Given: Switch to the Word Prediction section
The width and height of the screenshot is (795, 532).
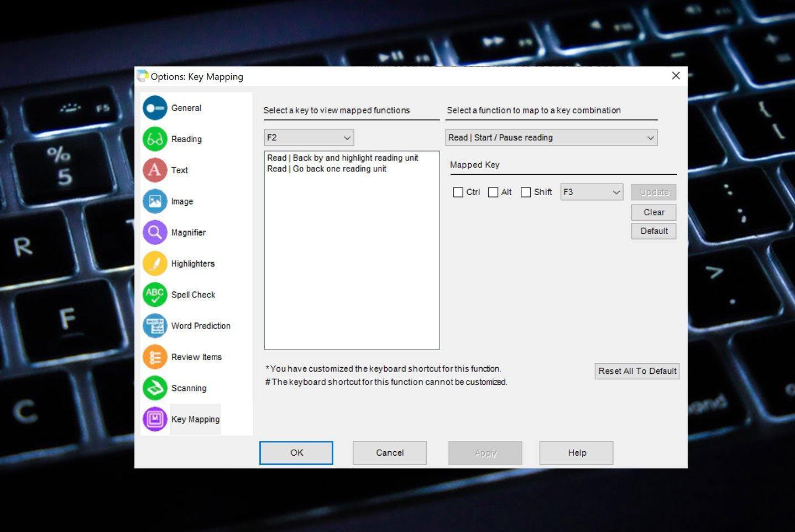Looking at the screenshot, I should click(200, 326).
